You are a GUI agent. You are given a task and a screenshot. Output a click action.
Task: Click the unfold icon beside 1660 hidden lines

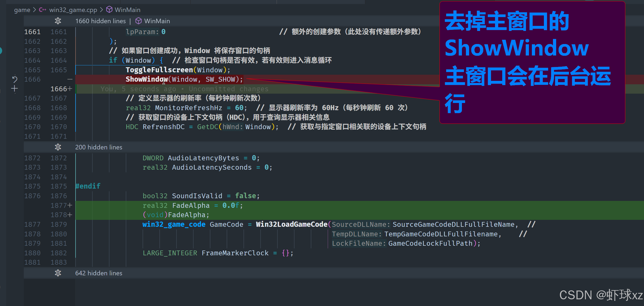pos(58,21)
